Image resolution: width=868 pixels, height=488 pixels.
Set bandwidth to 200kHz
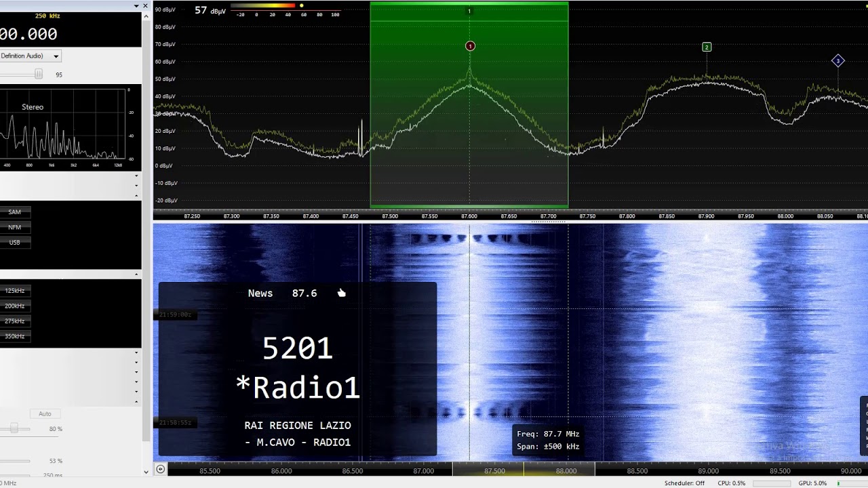[14, 306]
